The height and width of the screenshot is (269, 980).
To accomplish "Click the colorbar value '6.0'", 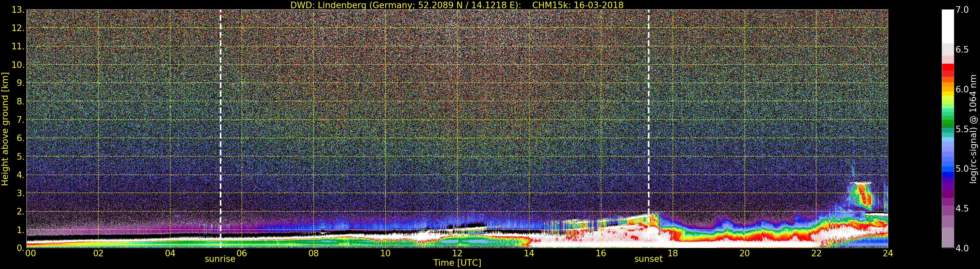I will coord(962,89).
